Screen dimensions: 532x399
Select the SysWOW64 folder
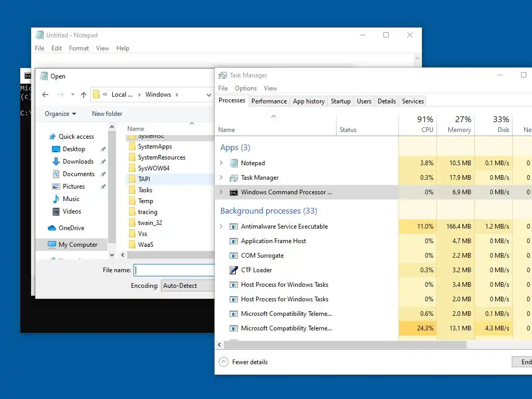click(x=154, y=168)
